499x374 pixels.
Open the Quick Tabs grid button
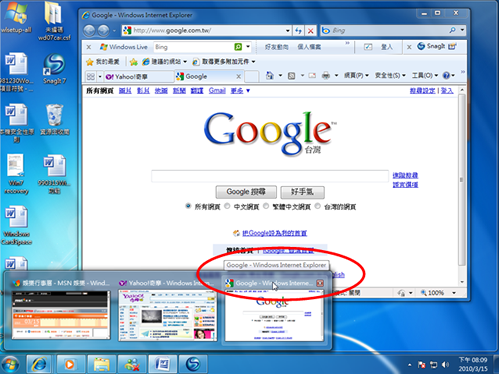click(x=91, y=77)
